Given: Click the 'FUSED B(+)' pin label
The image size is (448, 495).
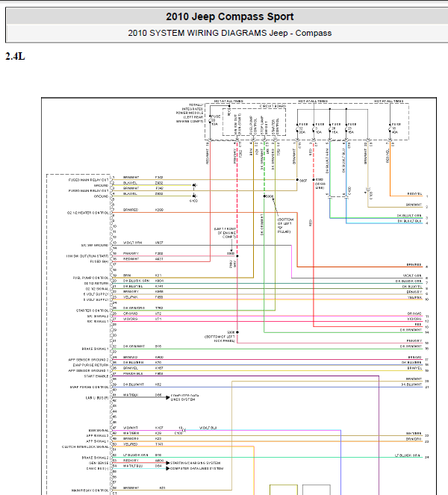Looking at the screenshot, I should (x=99, y=261).
